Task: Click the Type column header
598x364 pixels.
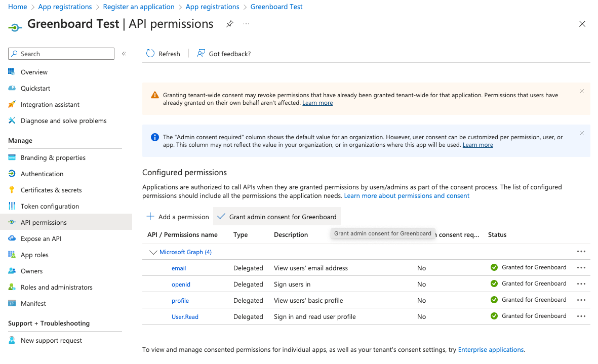Action: pyautogui.click(x=241, y=235)
